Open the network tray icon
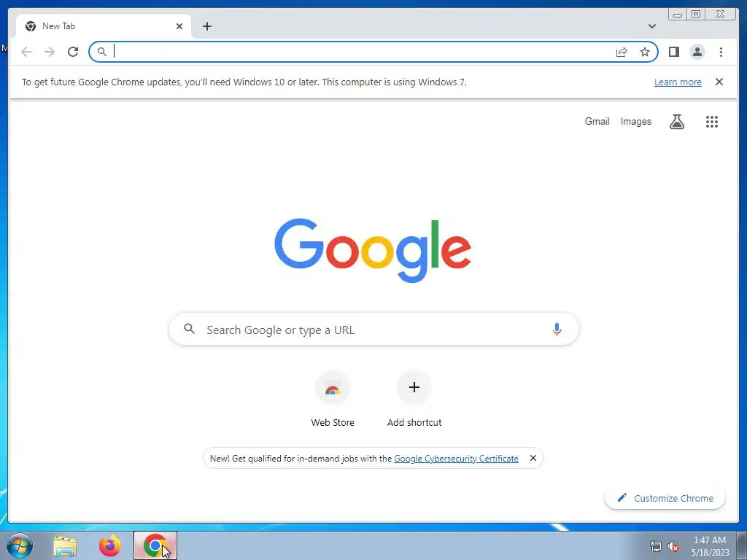The width and height of the screenshot is (747, 560). (x=656, y=546)
